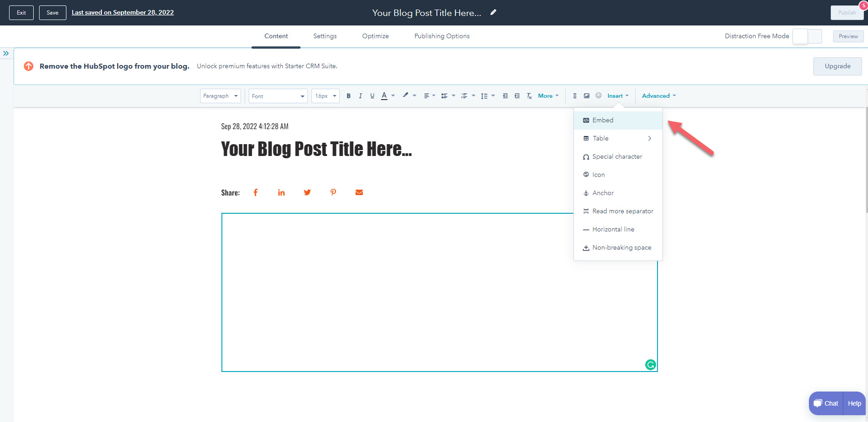Switch to the Optimize tab

tap(375, 36)
